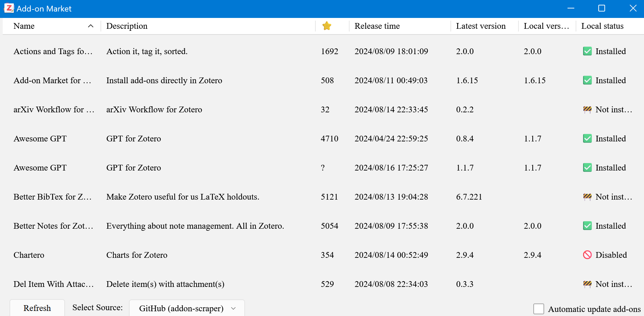
Task: Click the Disabled status text for Chartero
Action: 611,255
